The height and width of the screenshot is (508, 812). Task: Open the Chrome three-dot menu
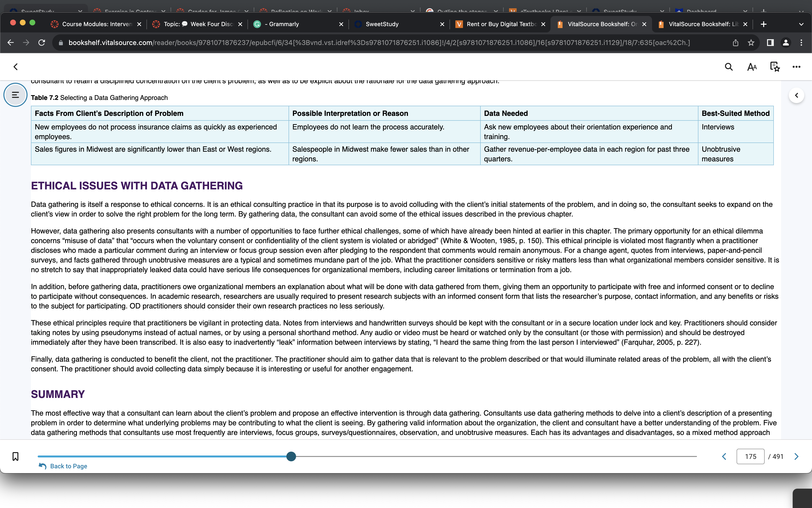point(801,43)
